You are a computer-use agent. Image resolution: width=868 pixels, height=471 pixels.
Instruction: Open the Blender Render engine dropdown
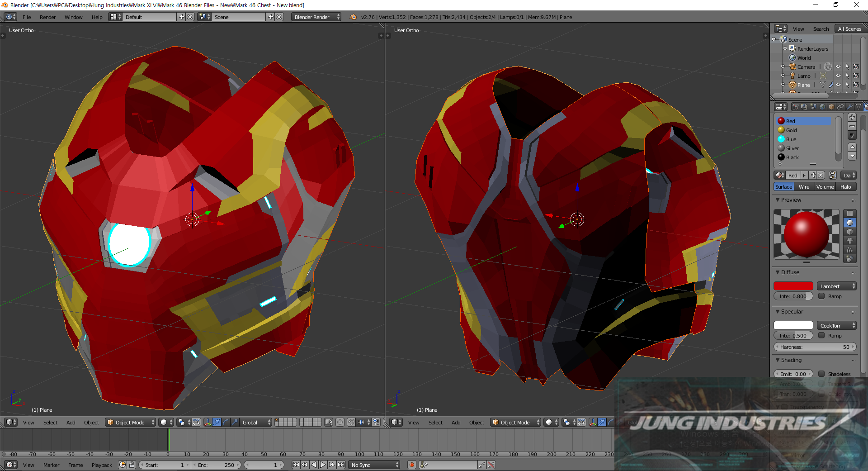coord(316,17)
